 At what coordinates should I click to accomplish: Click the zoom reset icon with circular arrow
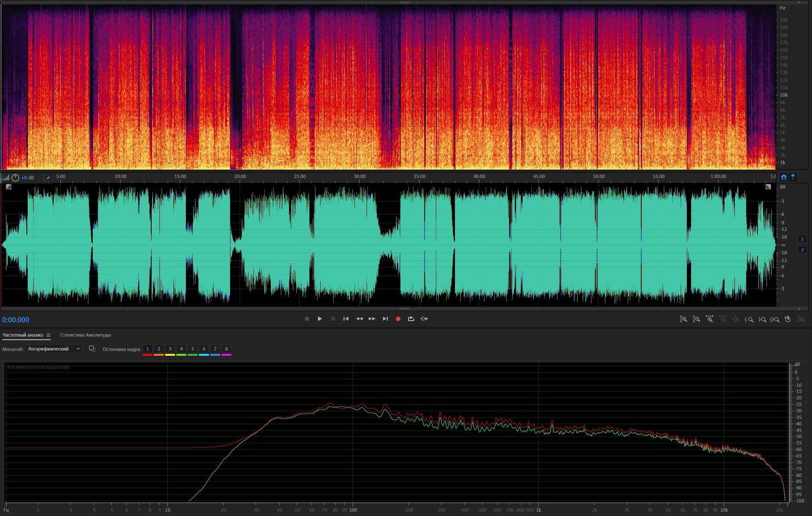click(x=788, y=319)
